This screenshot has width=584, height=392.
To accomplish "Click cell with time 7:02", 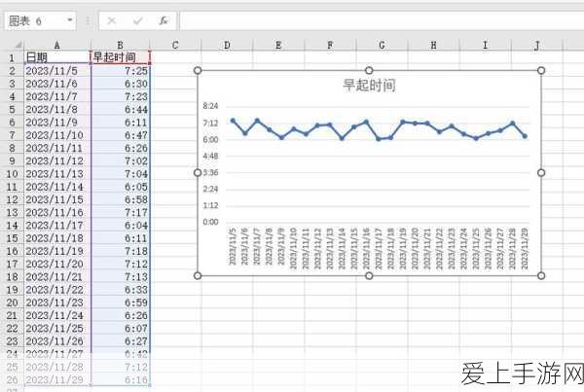I will pyautogui.click(x=121, y=160).
